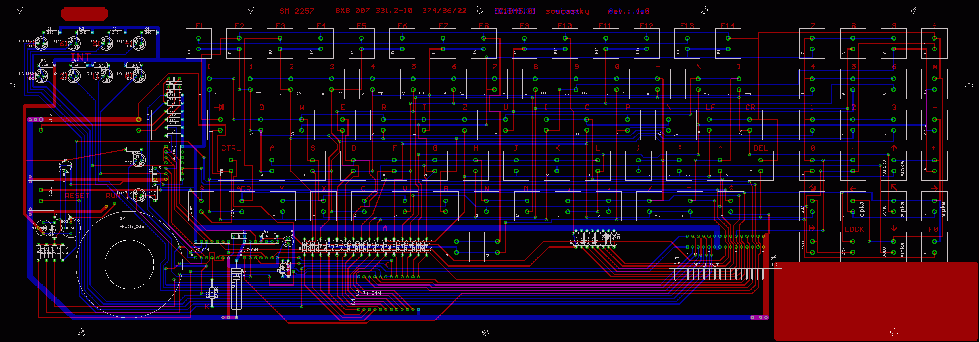Select the 7404N chip footprint
Viewport: 980px width, 342px height.
[261, 250]
